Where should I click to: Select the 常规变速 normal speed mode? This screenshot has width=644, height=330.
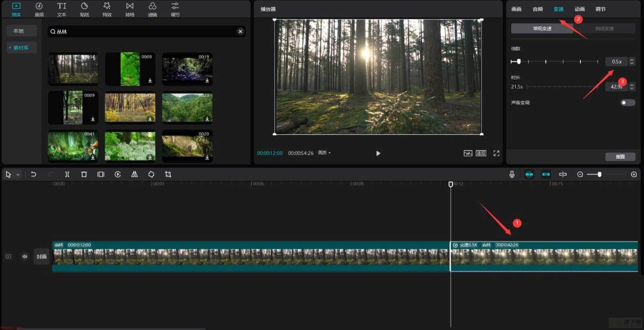point(542,29)
